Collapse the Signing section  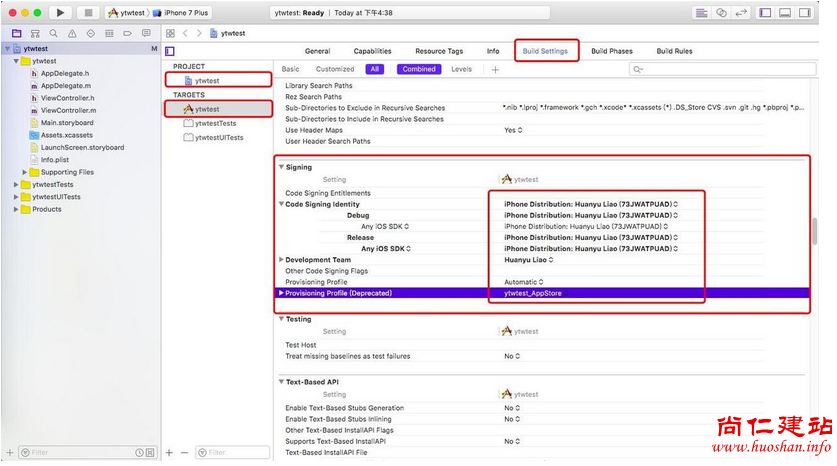point(282,167)
